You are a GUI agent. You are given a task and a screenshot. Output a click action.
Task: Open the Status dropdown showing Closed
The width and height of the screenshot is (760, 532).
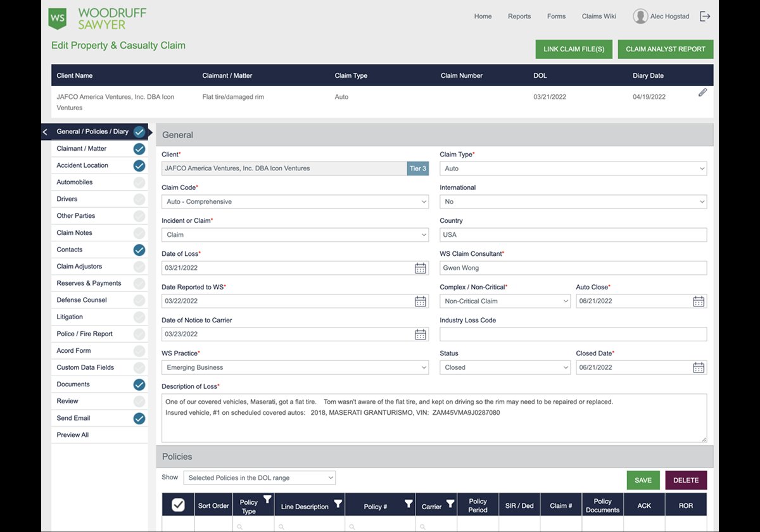pos(505,367)
